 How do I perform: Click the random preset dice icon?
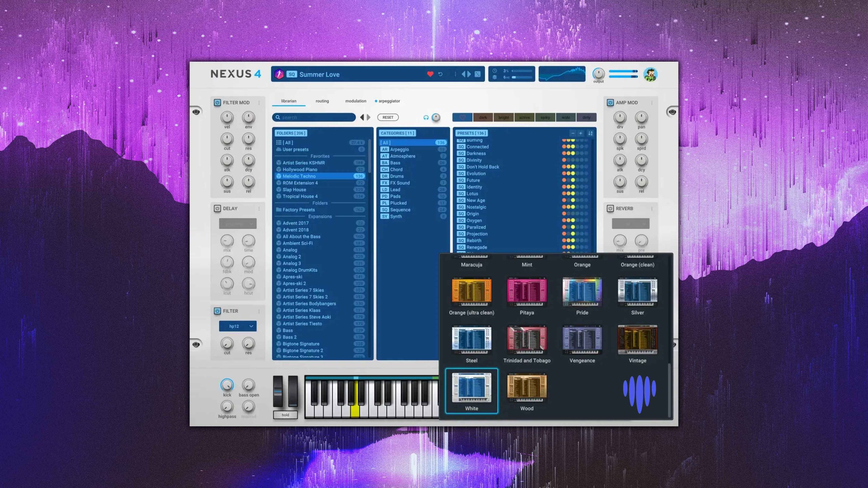coord(477,74)
